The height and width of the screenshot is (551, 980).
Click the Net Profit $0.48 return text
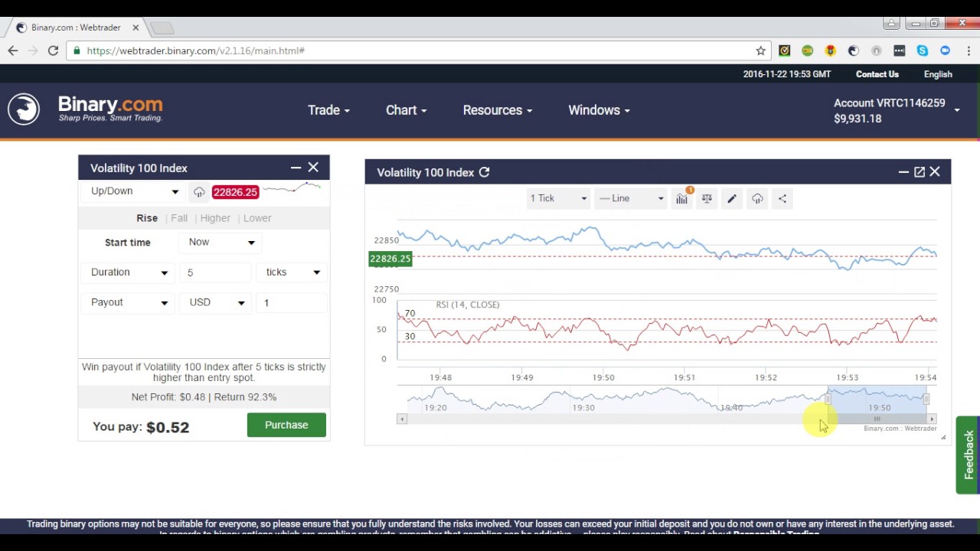click(204, 397)
